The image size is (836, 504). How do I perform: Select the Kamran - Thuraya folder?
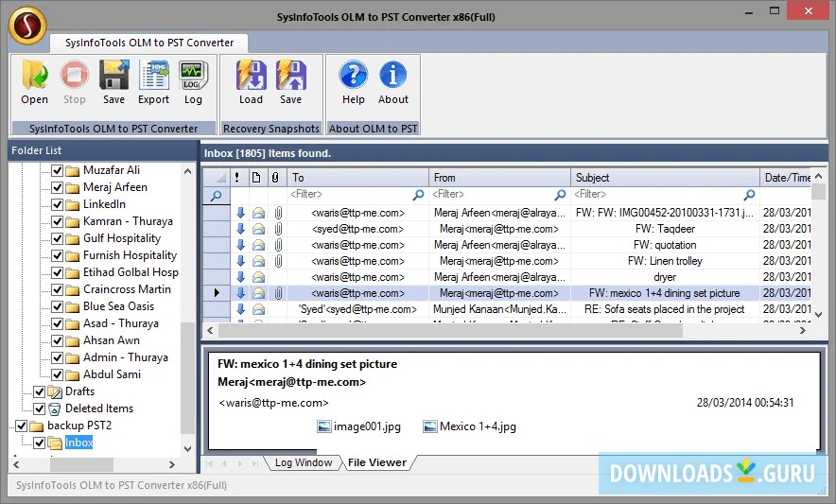point(128,221)
